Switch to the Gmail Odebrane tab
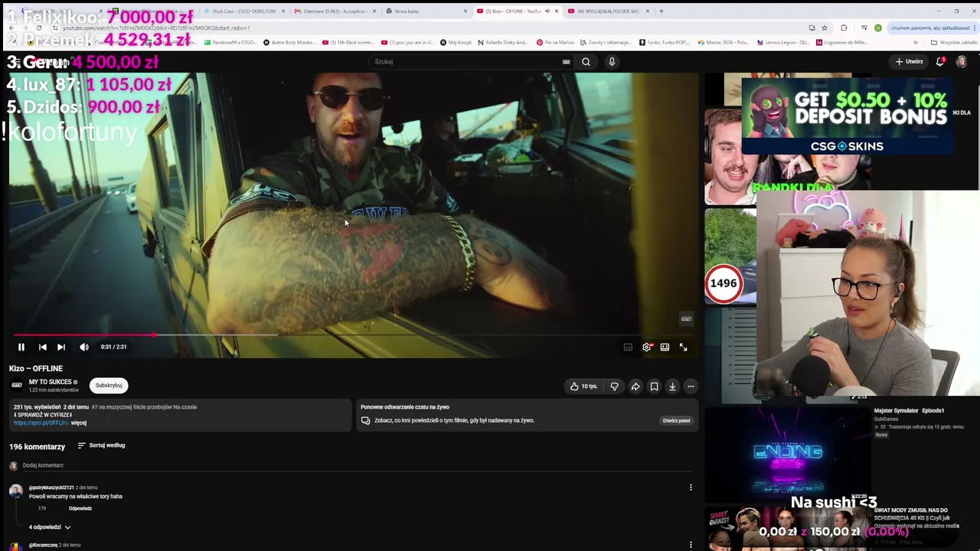 coord(334,11)
